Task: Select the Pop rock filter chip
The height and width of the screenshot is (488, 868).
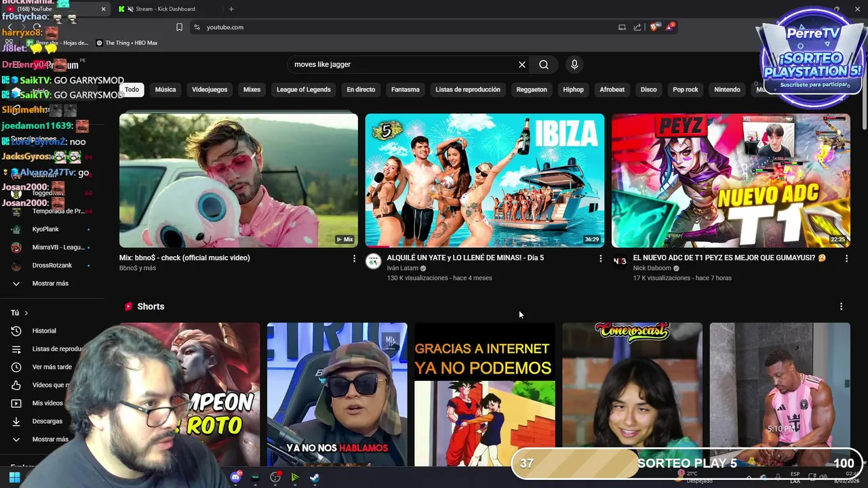Action: click(x=685, y=89)
